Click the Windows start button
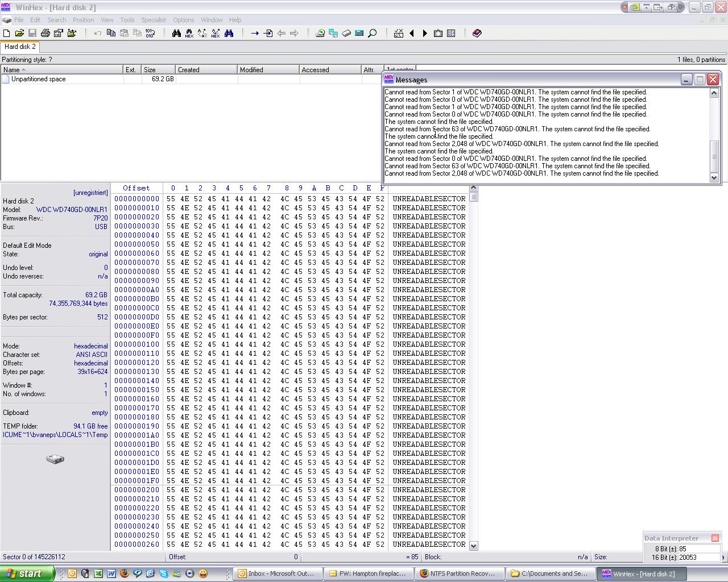This screenshot has height=582, width=728. point(27,573)
